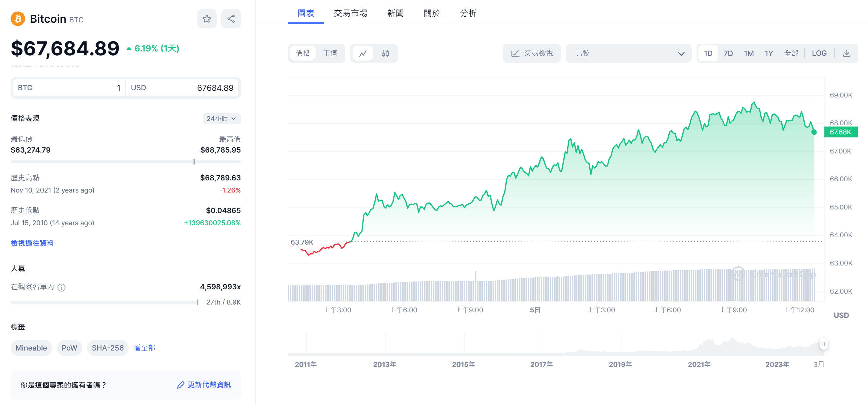Expand the 比較 compare dropdown

tap(628, 54)
